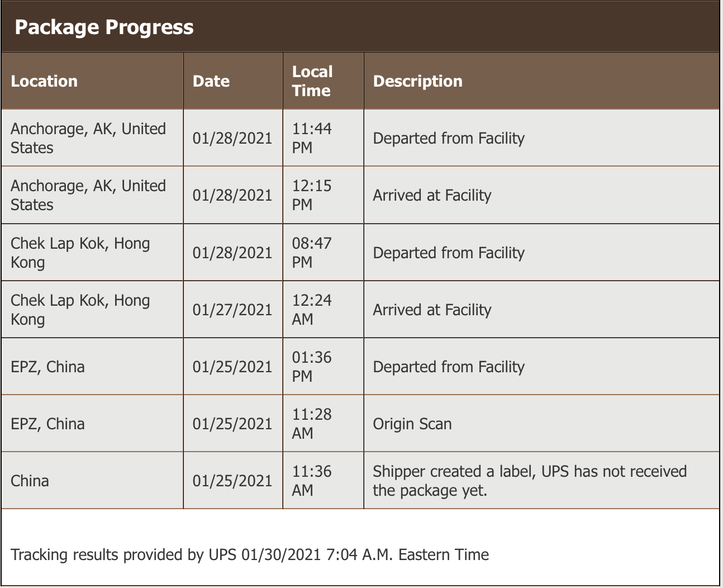The height and width of the screenshot is (588, 723).
Task: Click Anchorage location in the 11:44 PM row
Action: tap(88, 139)
